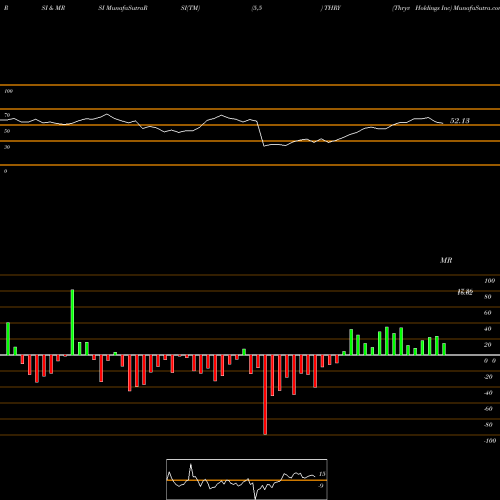Click the -9 label in mini chart

coord(321,486)
